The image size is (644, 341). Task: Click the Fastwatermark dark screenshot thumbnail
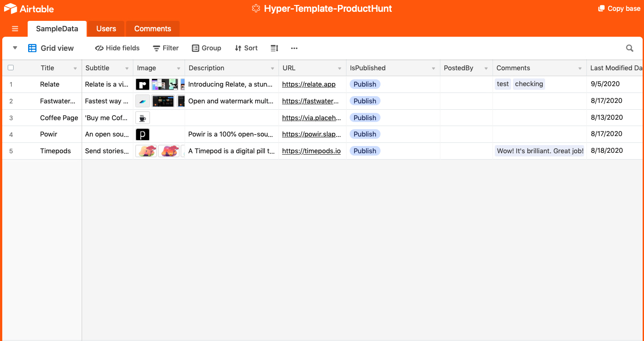pyautogui.click(x=163, y=101)
